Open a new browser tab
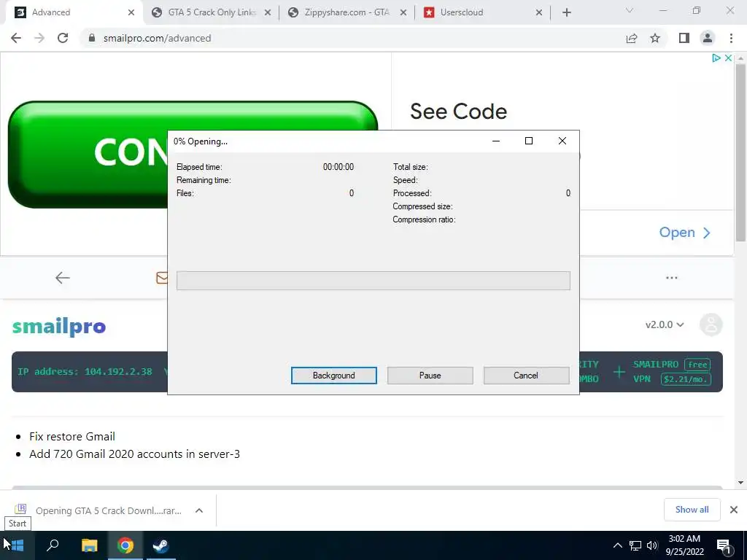 coord(566,13)
